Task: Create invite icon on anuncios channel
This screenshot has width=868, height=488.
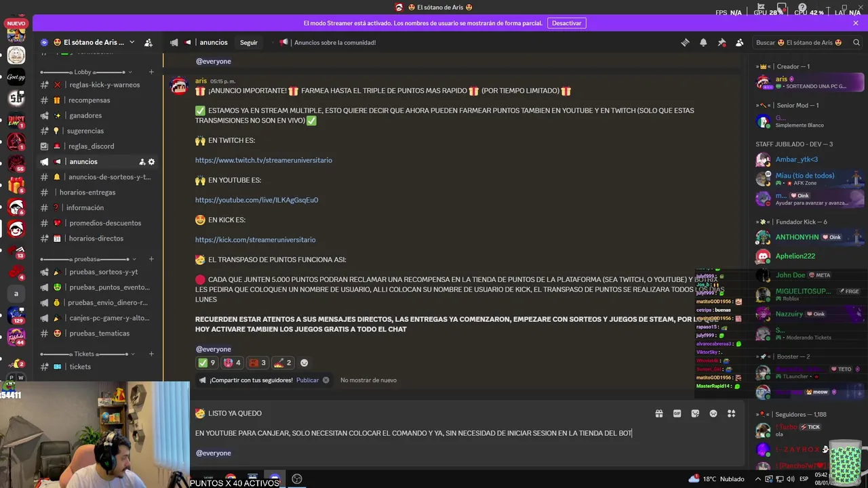Action: [142, 162]
